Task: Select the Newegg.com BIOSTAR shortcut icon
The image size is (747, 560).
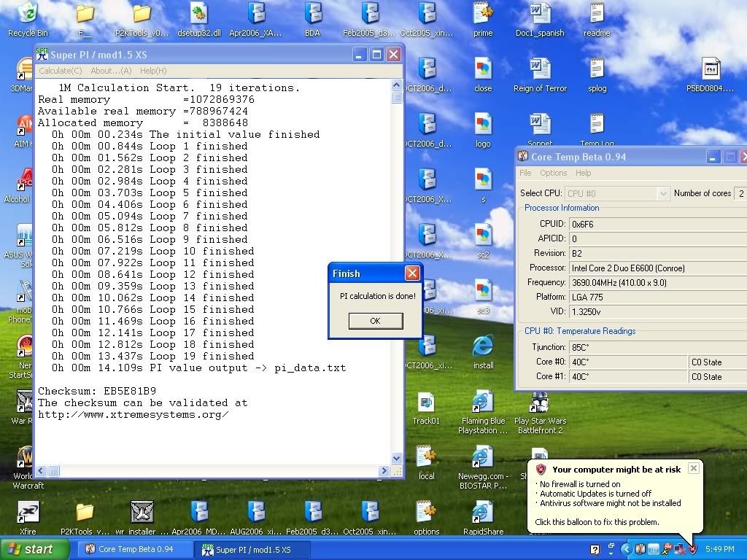Action: [483, 468]
